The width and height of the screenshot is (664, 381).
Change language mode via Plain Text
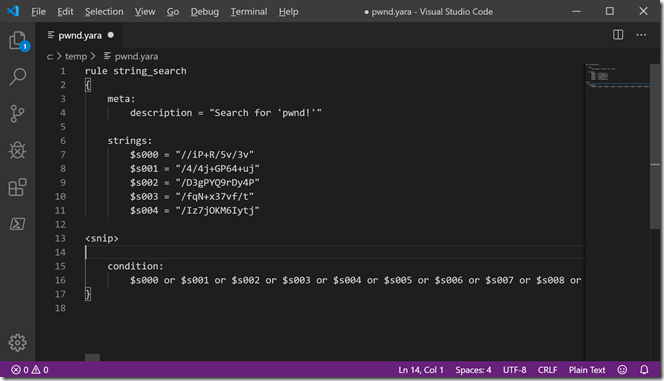tap(587, 370)
